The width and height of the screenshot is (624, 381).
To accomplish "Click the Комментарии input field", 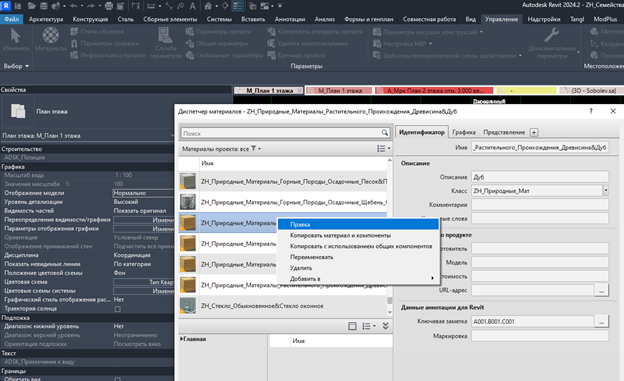I will coord(540,205).
